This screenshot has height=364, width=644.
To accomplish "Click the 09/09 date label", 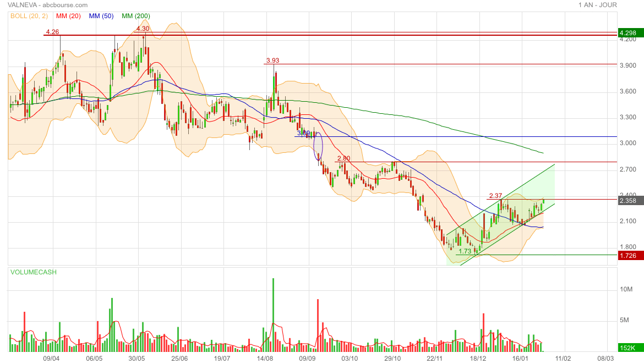I will (307, 359).
